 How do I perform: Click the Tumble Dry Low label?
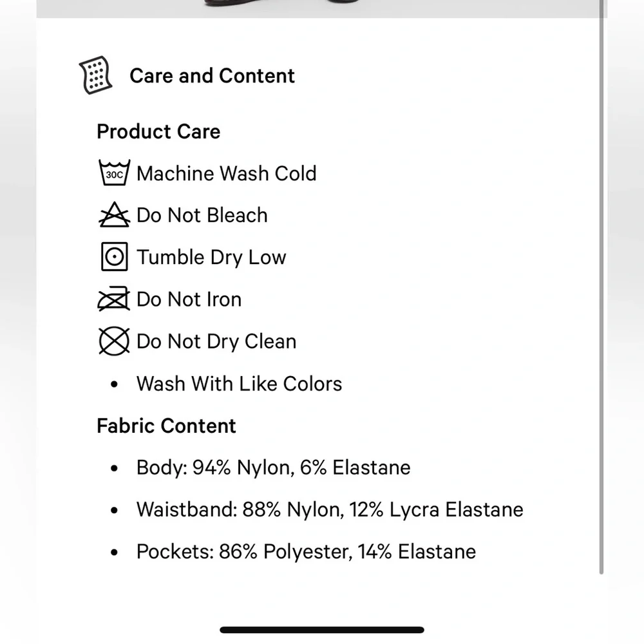point(211,258)
